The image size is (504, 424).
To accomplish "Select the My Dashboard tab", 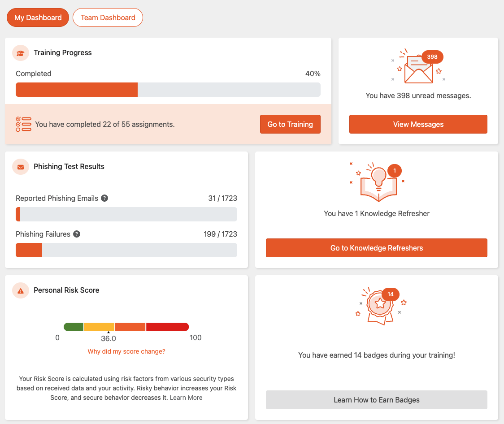I will point(38,17).
